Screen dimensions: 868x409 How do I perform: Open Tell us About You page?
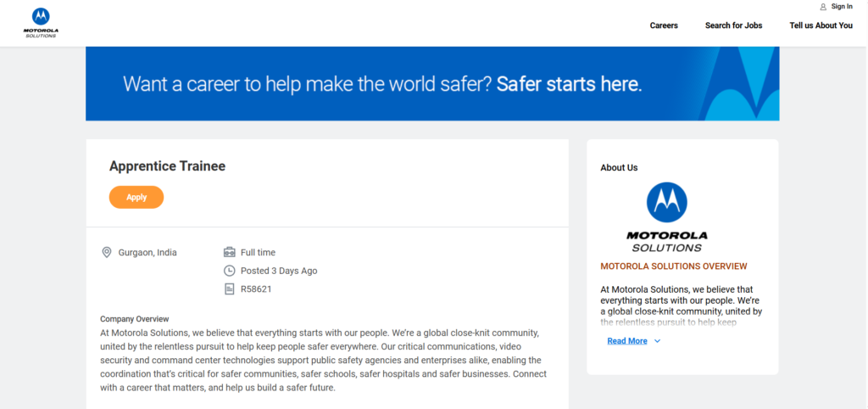click(x=821, y=25)
